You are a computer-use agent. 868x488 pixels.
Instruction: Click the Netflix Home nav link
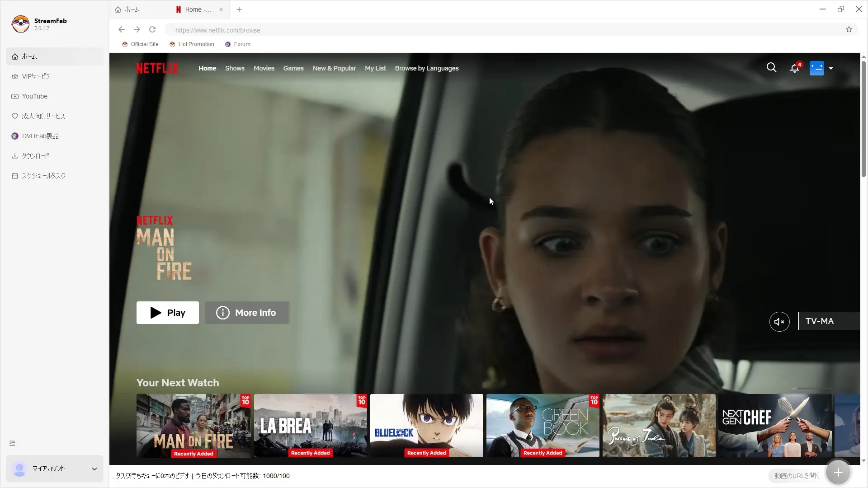(x=208, y=68)
